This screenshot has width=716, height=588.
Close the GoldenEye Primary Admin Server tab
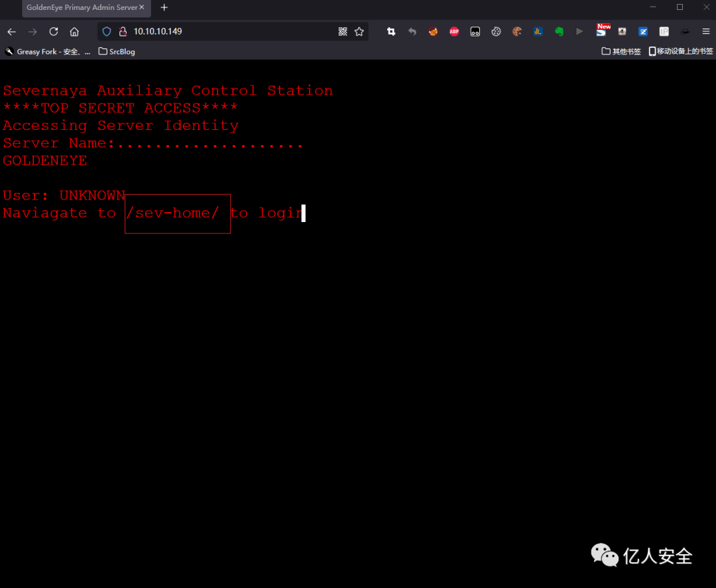click(142, 7)
